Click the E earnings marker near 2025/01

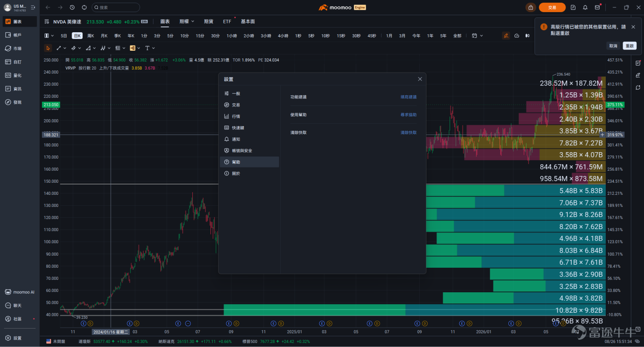tap(274, 323)
